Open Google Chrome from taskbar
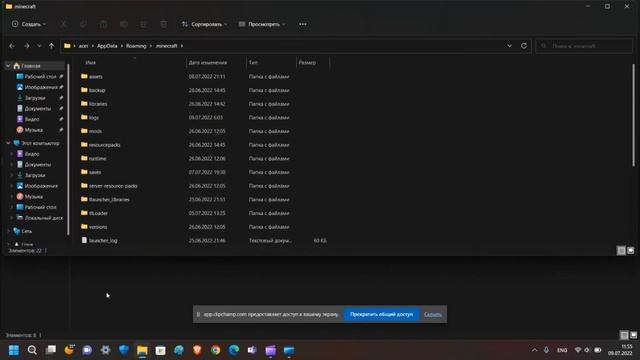640x360 pixels. 216,350
